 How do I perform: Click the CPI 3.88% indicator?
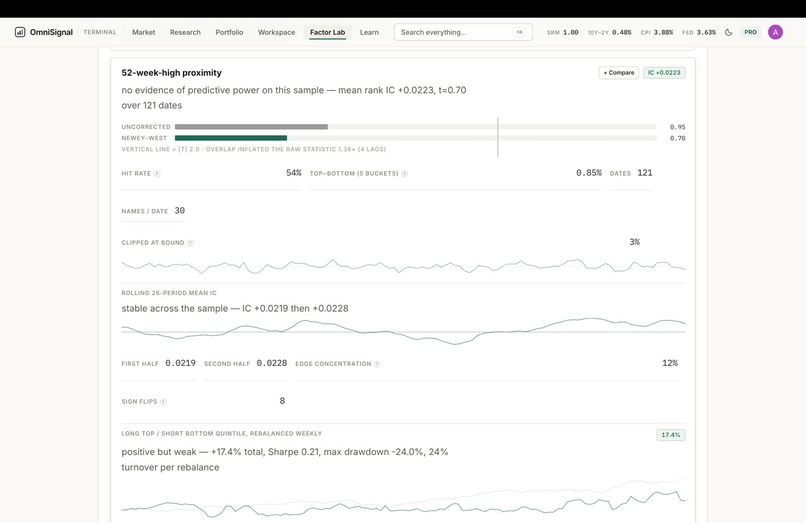click(656, 32)
